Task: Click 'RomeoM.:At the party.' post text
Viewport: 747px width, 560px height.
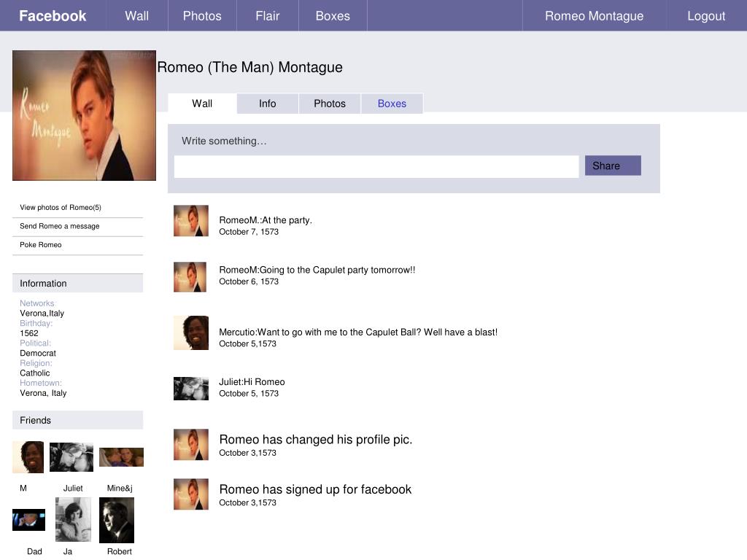Action: (266, 220)
